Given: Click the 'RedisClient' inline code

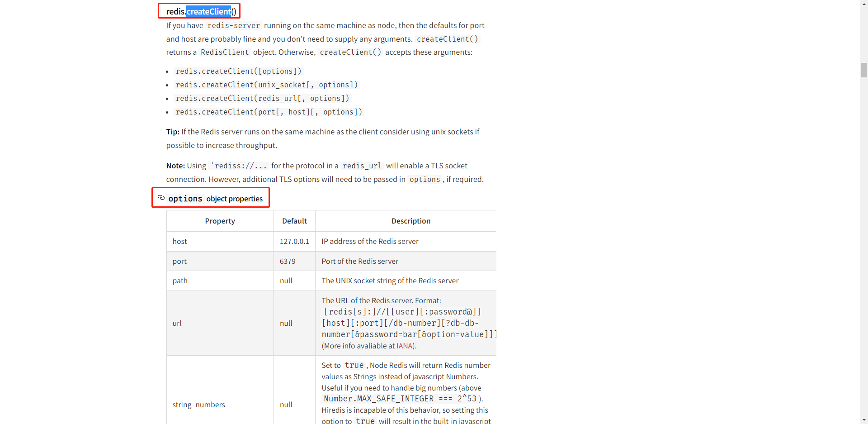Looking at the screenshot, I should (225, 52).
